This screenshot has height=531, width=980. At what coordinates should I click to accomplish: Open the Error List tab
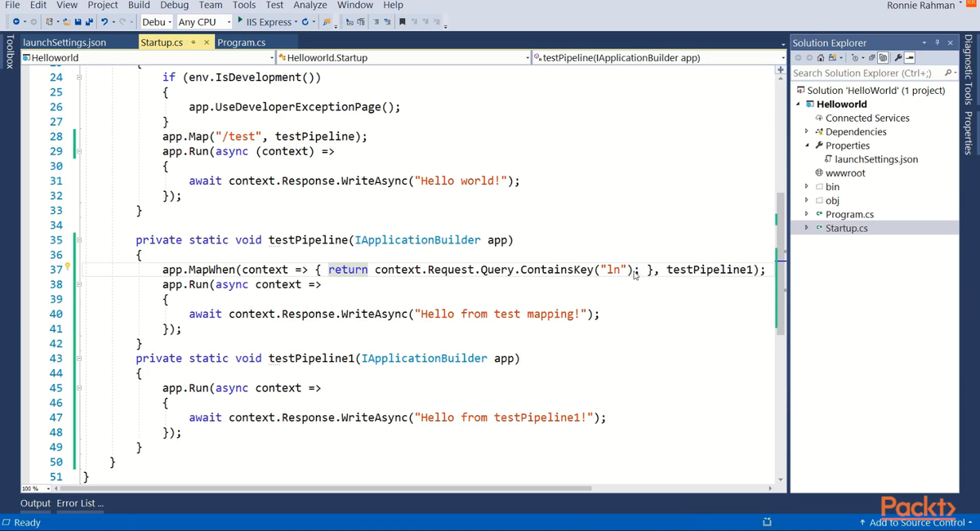(x=80, y=503)
